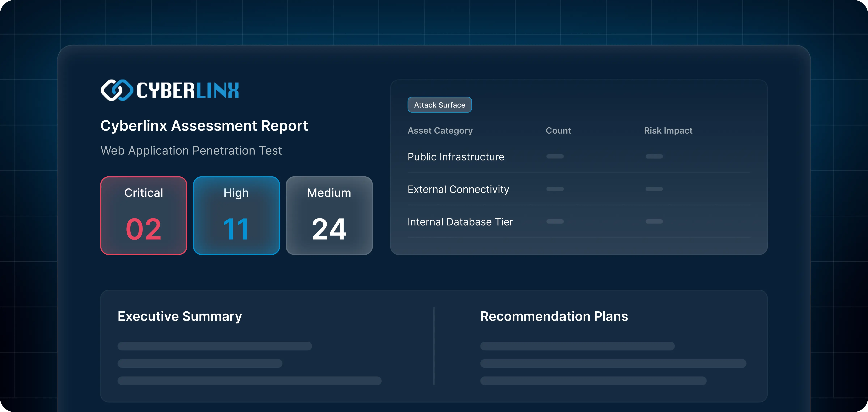Select the Attack Surface tag

(x=439, y=105)
